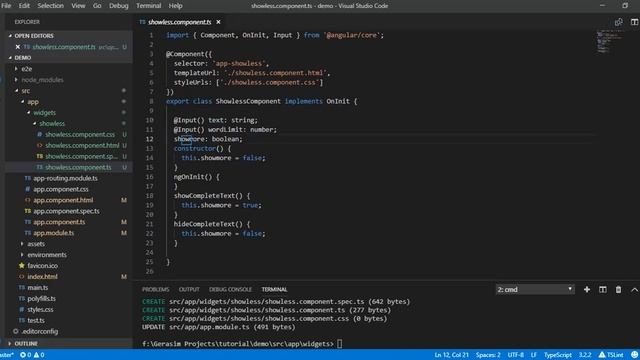Viewport: 640px width, 360px height.
Task: Collapse the app folder
Action: coord(33,102)
